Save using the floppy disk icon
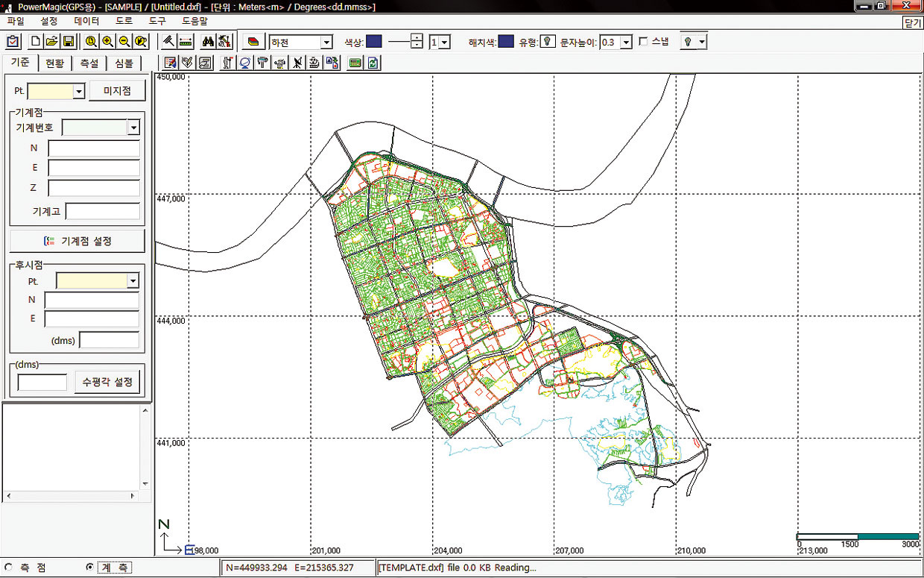Viewport: 924px width, 578px height. point(67,42)
